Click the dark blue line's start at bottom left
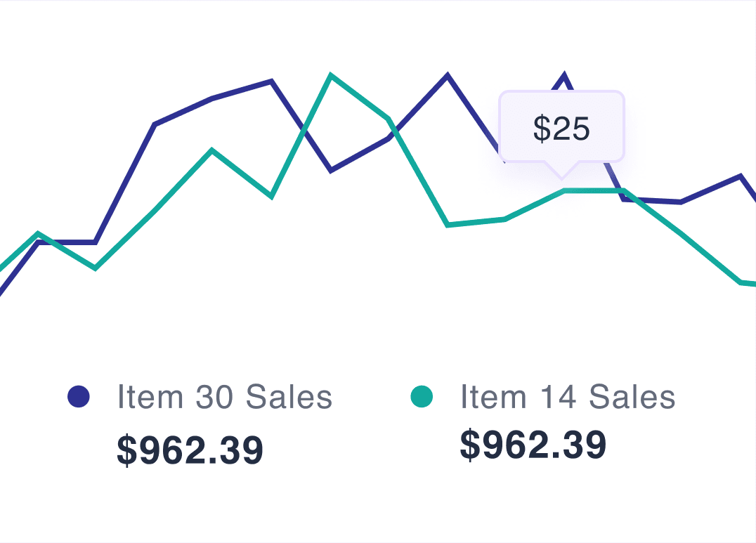756x543 pixels. coord(2,292)
